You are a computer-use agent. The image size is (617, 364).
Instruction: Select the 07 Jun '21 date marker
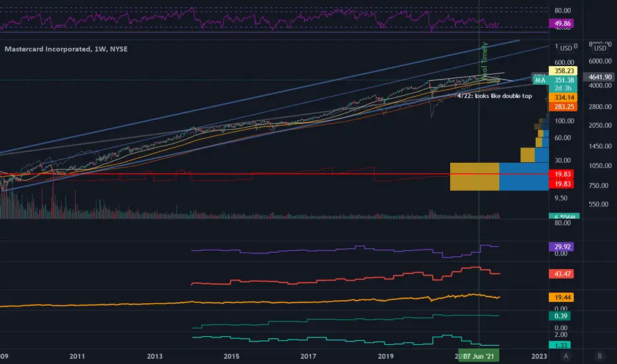click(479, 356)
